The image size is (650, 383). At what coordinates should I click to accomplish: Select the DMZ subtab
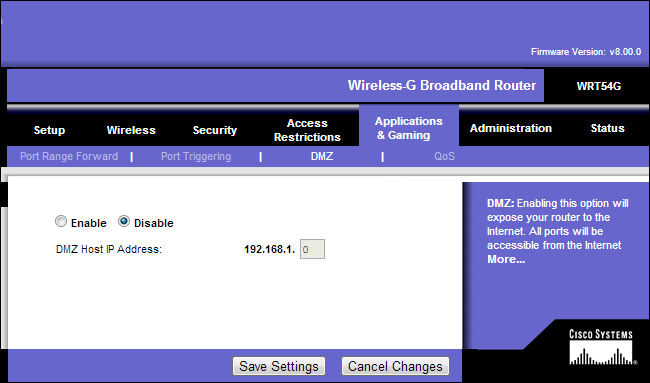pyautogui.click(x=322, y=156)
